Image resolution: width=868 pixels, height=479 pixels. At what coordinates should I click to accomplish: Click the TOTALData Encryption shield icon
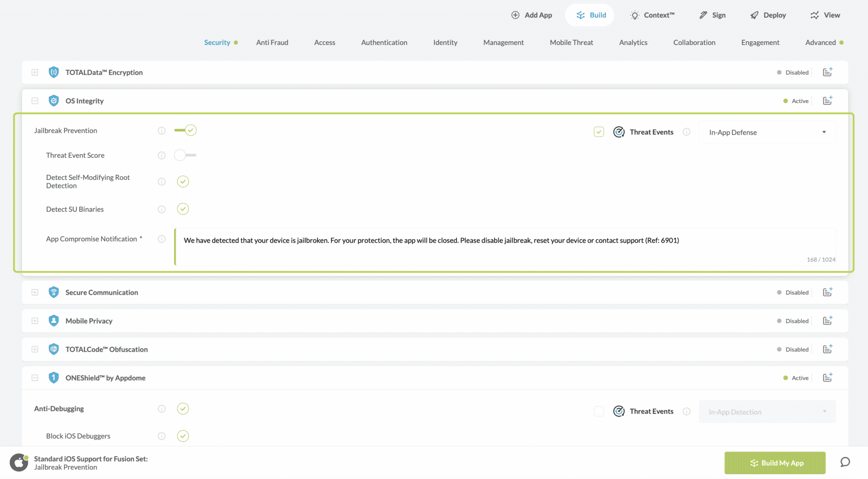pyautogui.click(x=53, y=72)
